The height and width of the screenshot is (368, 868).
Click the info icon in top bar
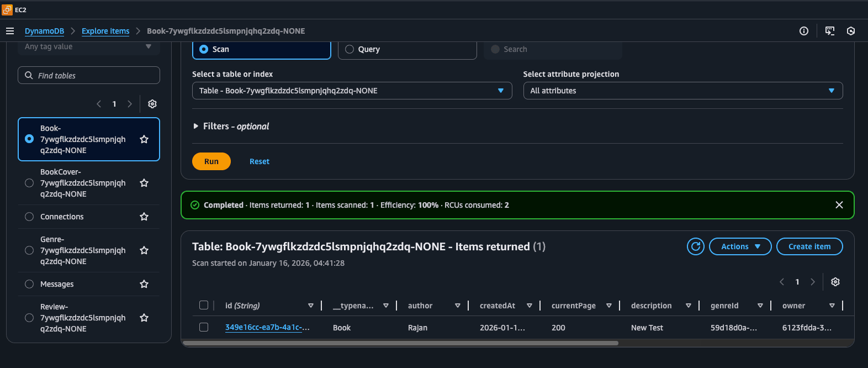(804, 31)
